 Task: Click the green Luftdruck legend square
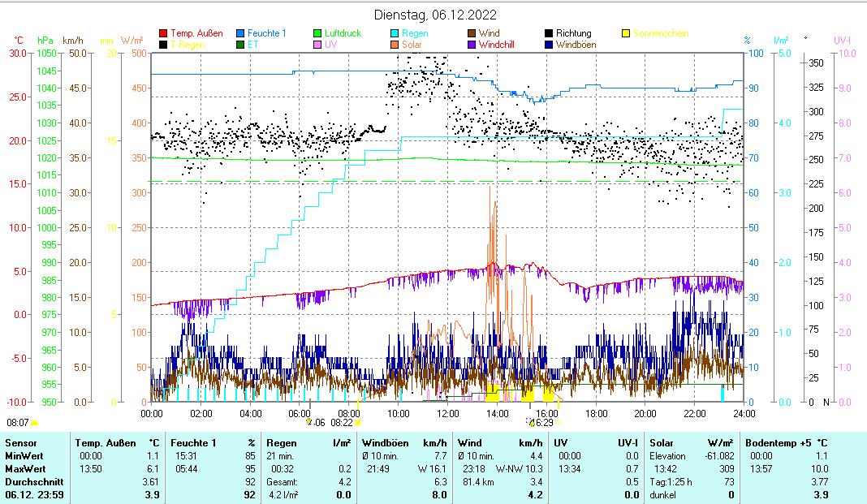pyautogui.click(x=317, y=34)
